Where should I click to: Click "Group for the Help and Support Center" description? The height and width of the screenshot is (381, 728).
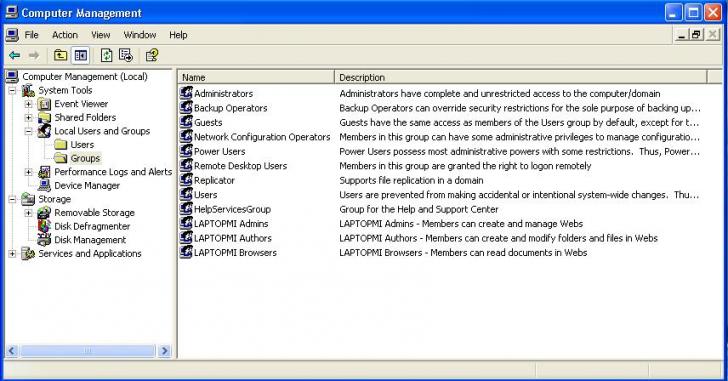tap(419, 209)
